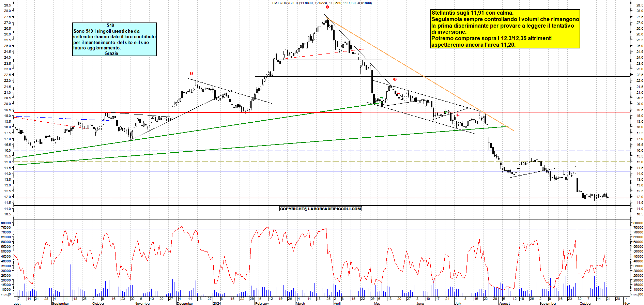The image size is (644, 305).
Task: Click the 16.0 value on the left price axis
Action: 7,150
